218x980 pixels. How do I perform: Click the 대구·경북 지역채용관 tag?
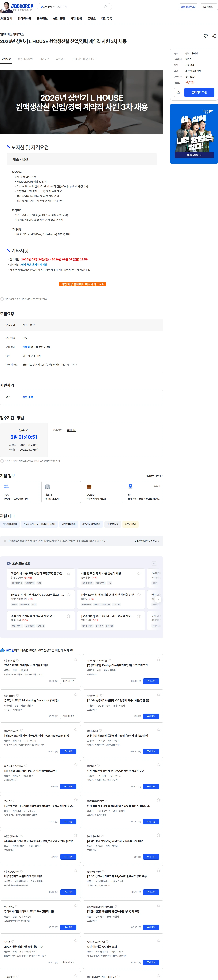[x=91, y=524]
